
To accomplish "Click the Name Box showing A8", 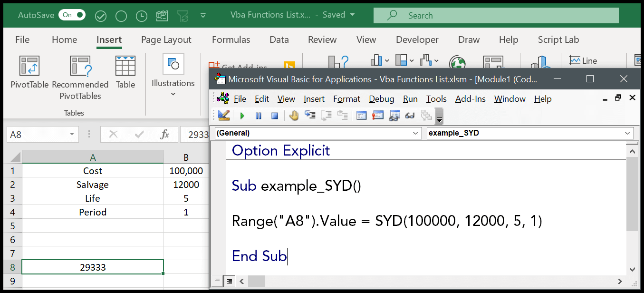I will (x=38, y=134).
